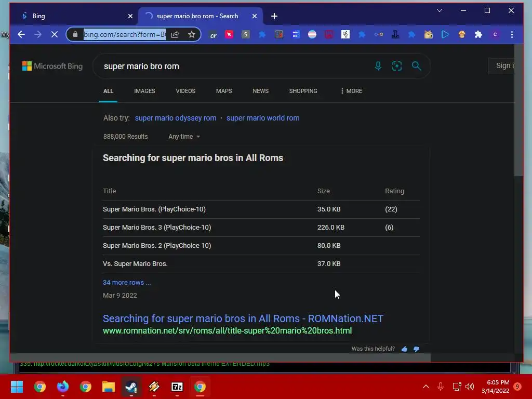Switch to the Bing browser tab
Viewport: 532px width, 399px height.
coord(74,16)
